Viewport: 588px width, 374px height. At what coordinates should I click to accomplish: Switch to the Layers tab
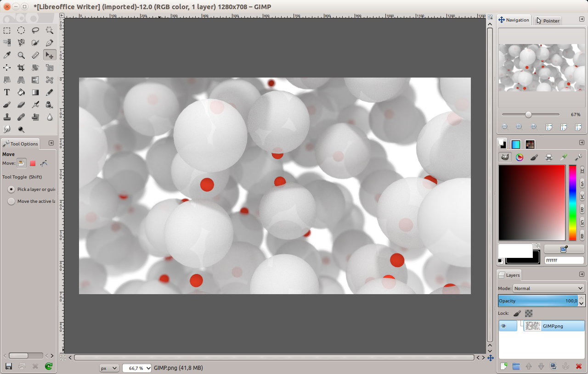pos(509,275)
